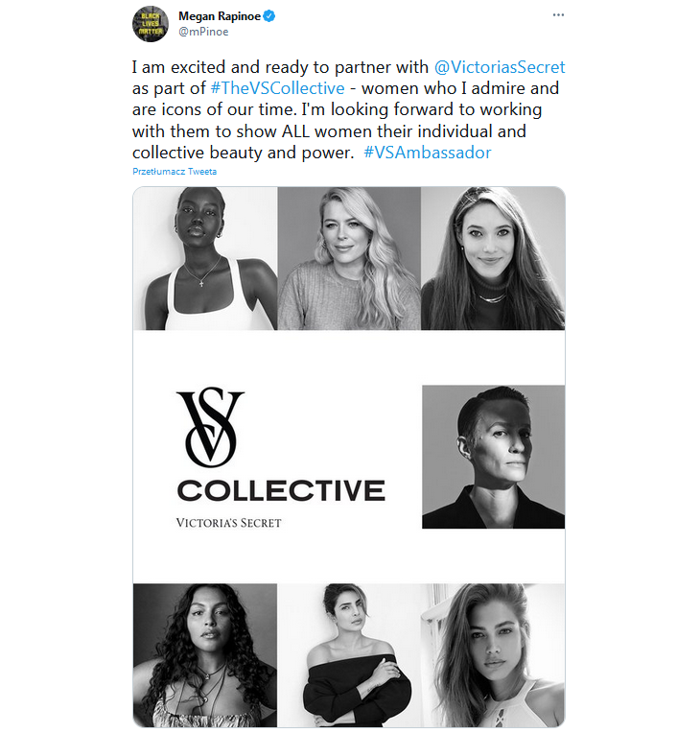Viewport: 700px width, 733px height.
Task: Open bottom-left portrait with curly hair
Action: [x=205, y=655]
